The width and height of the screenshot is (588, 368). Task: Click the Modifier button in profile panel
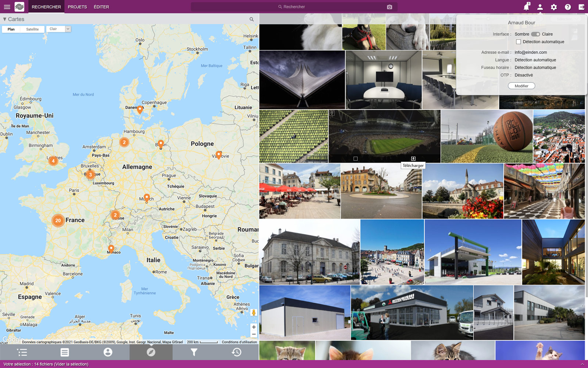click(521, 86)
